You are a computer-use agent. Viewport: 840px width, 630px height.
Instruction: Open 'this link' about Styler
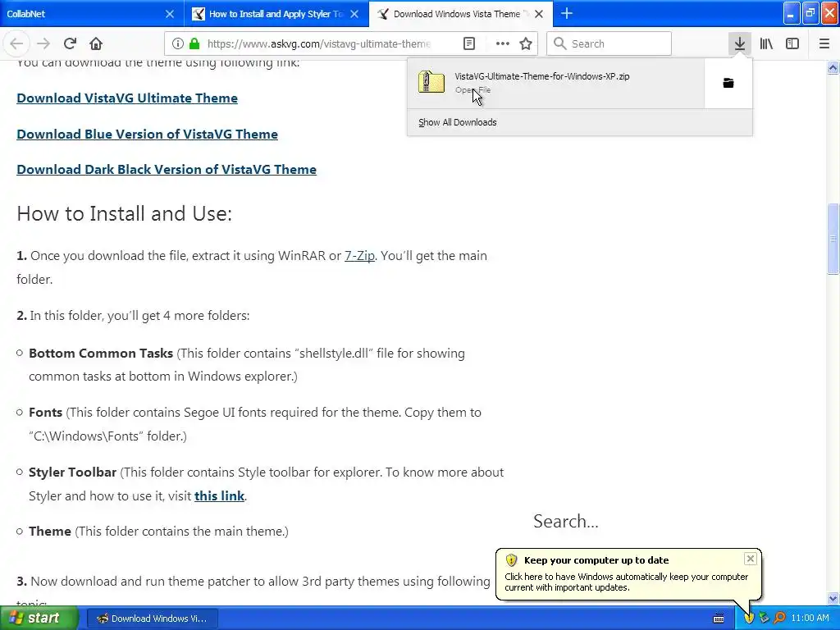pyautogui.click(x=219, y=495)
